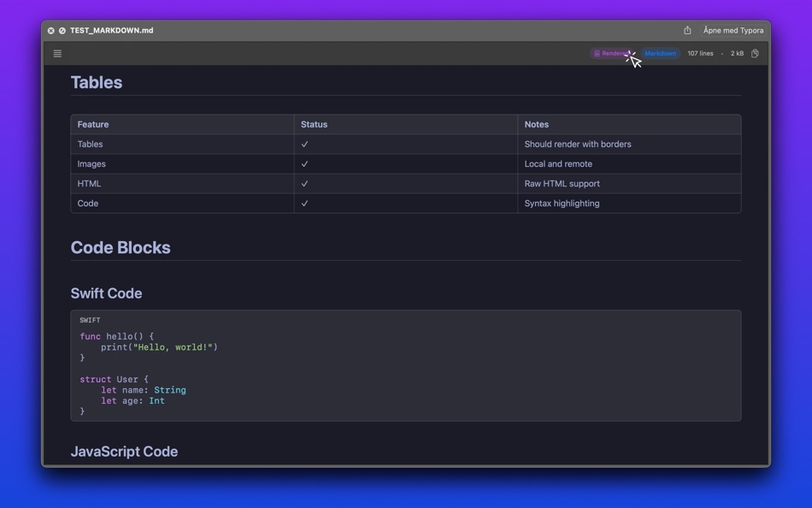Click the 2 kB file size label
812x508 pixels.
coord(736,53)
